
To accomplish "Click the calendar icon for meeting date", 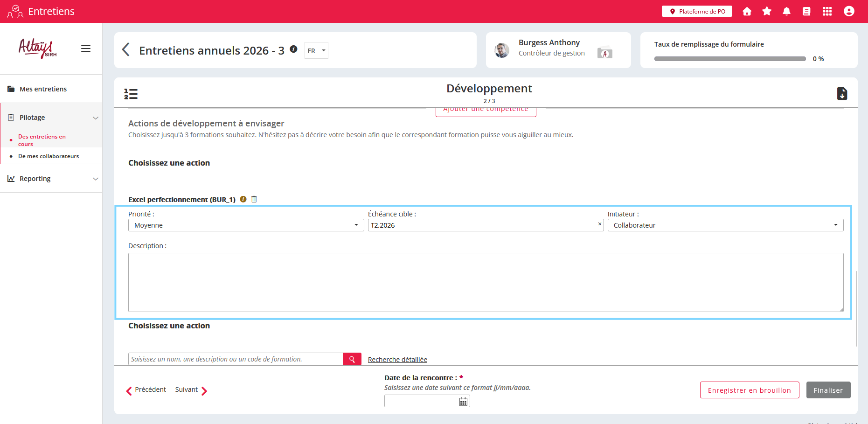I will click(463, 402).
